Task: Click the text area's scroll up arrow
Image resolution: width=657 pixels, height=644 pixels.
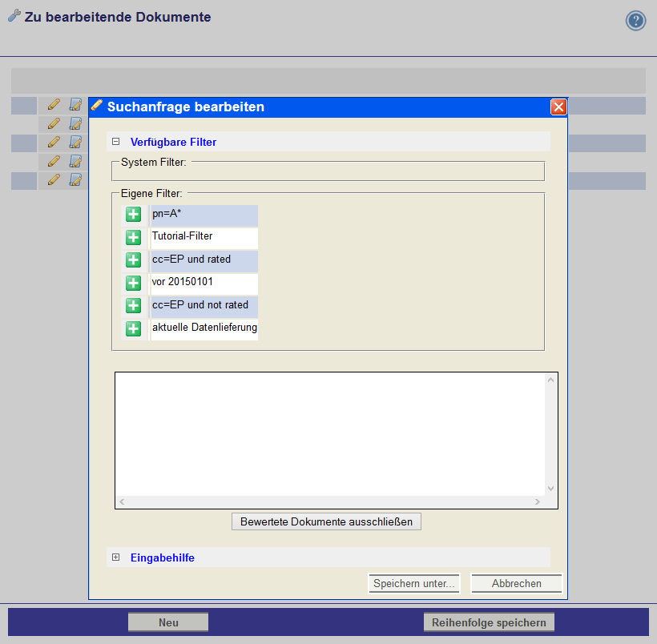Action: click(551, 380)
